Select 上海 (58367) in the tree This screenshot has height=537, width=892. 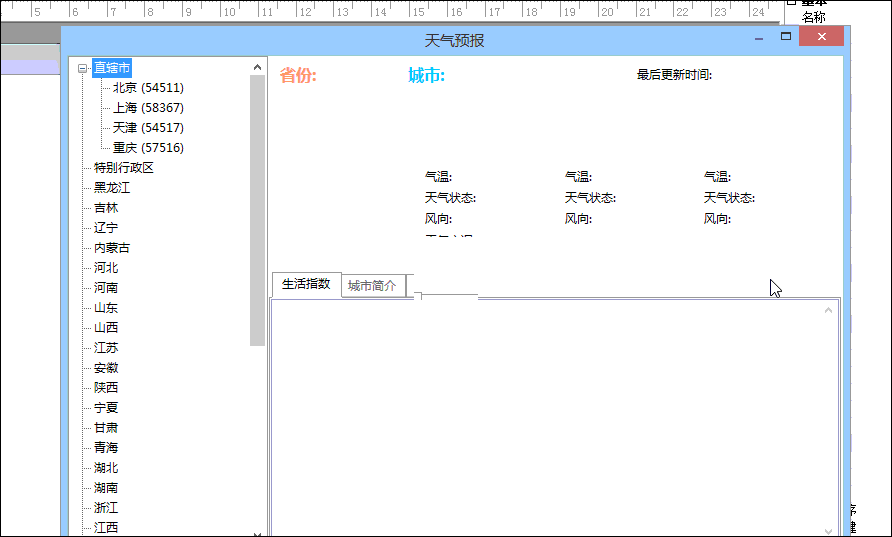(x=148, y=108)
